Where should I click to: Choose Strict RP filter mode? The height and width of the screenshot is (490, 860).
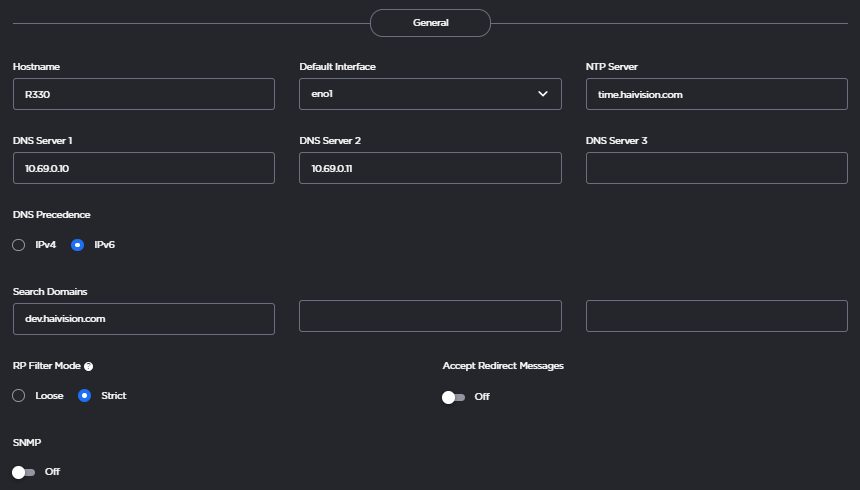(85, 396)
